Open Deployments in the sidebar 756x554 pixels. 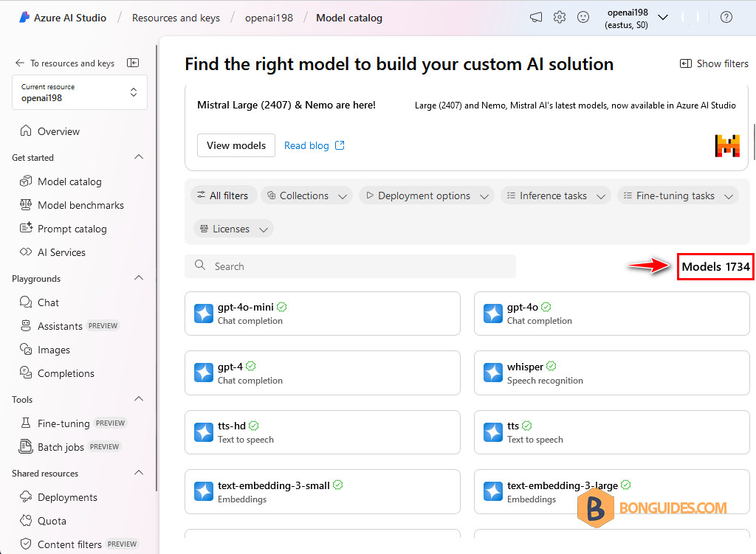67,497
